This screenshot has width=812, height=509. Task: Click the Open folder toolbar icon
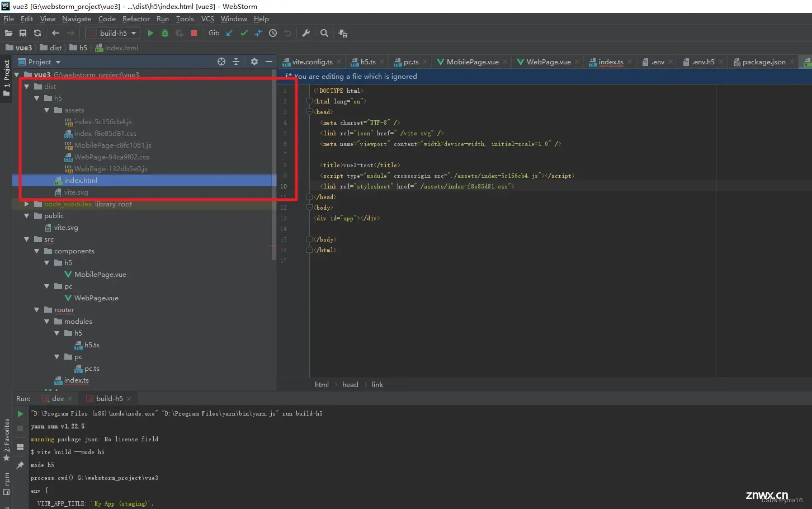tap(8, 33)
